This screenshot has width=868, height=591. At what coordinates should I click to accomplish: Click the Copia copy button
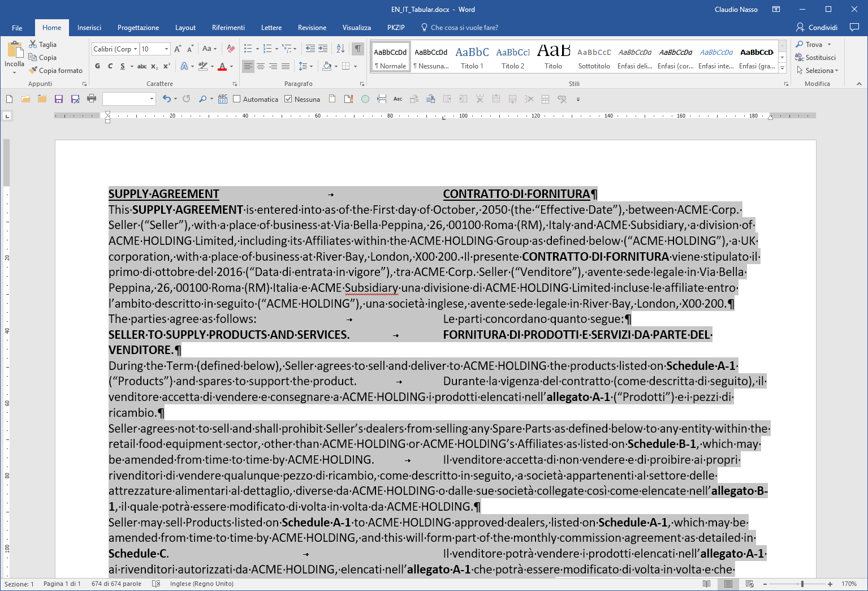[x=43, y=57]
